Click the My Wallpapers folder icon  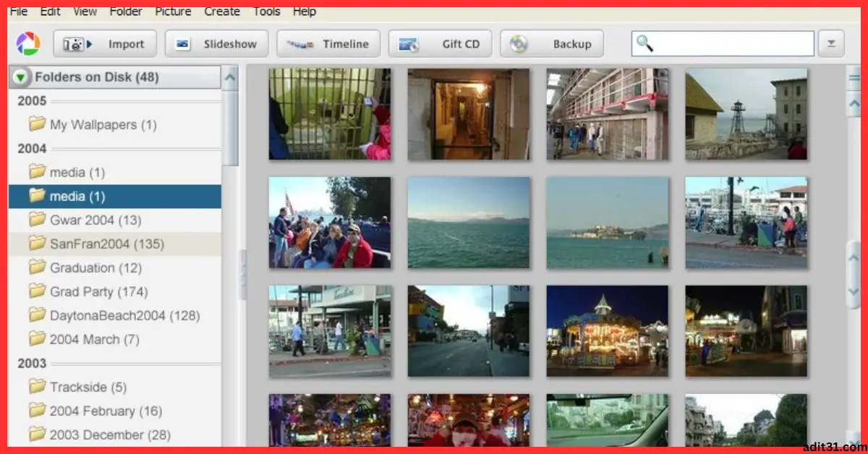pos(37,124)
